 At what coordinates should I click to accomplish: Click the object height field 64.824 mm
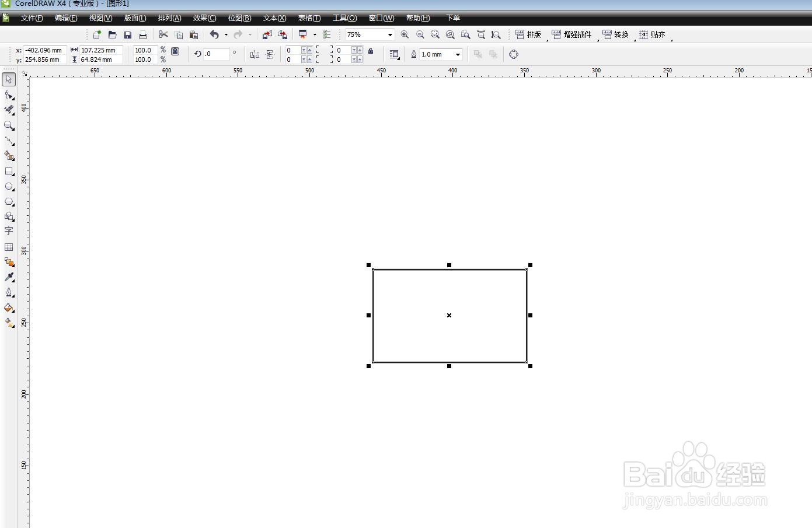pos(101,60)
